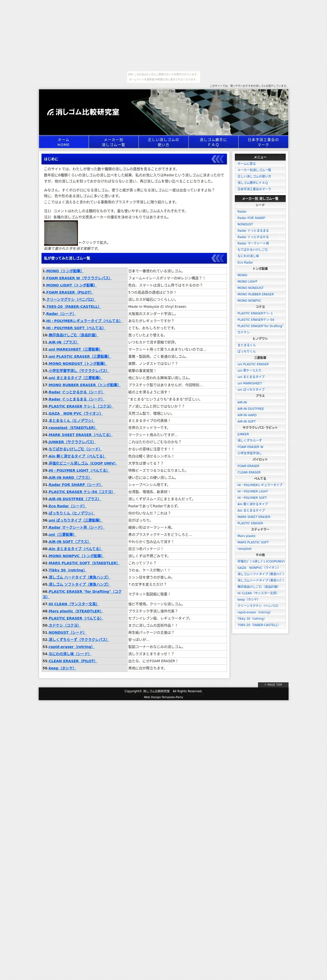
Task: Open なにわの消し味（シード） list link
Action: tap(70, 654)
